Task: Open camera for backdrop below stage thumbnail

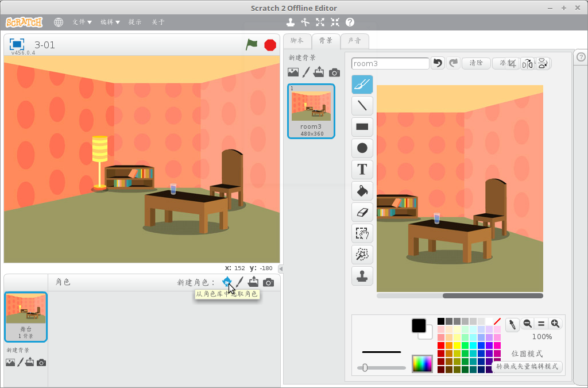Action: [41, 363]
